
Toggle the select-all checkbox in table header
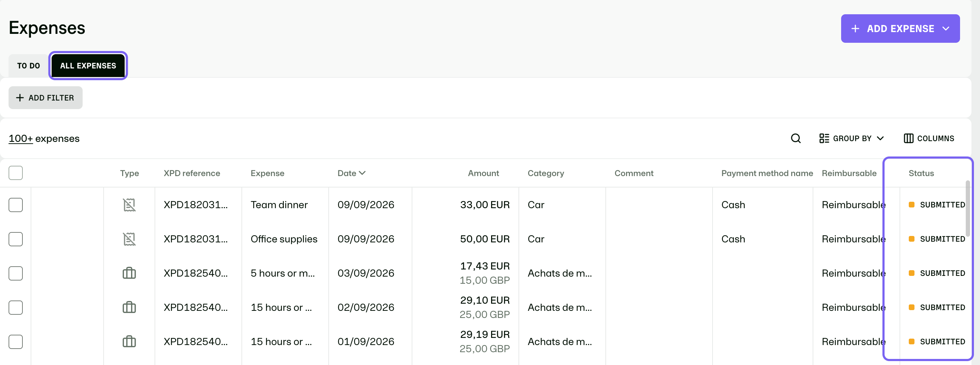tap(16, 173)
